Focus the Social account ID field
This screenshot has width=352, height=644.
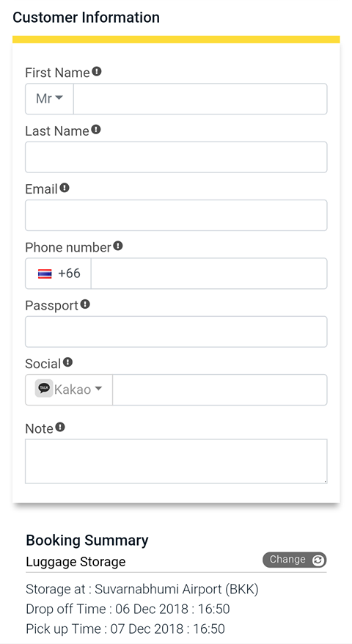[220, 389]
